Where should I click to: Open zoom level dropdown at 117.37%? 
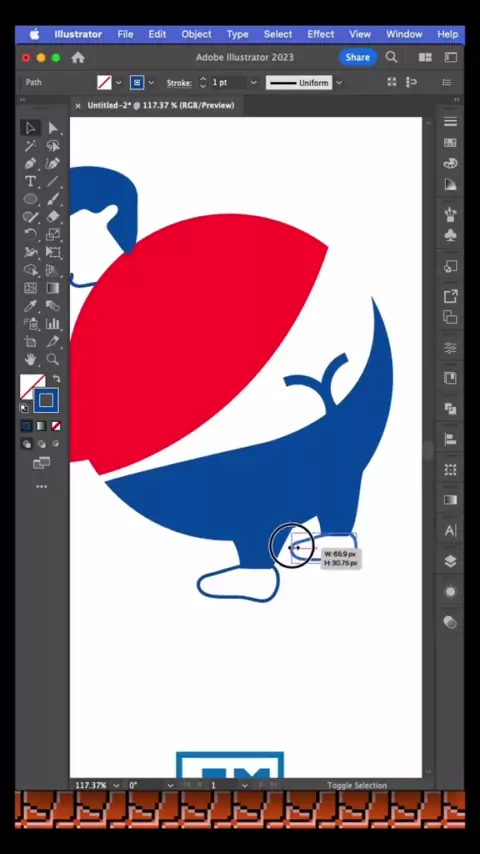pos(116,785)
